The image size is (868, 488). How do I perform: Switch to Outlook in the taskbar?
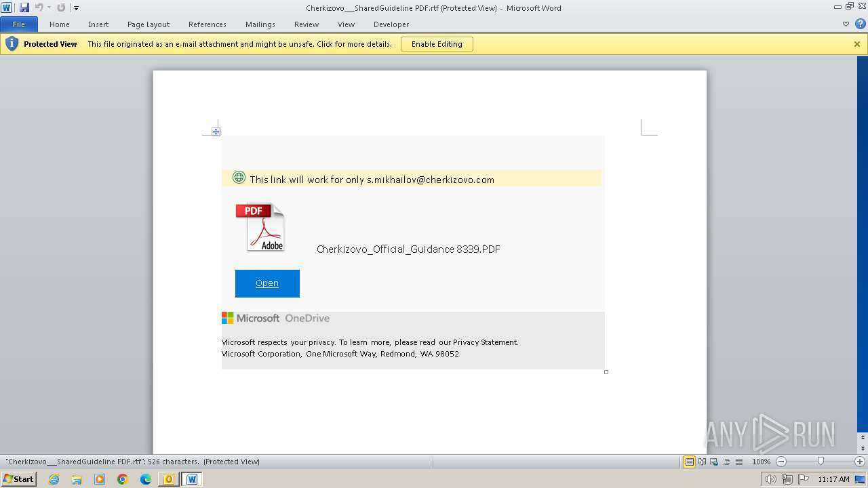tap(169, 479)
